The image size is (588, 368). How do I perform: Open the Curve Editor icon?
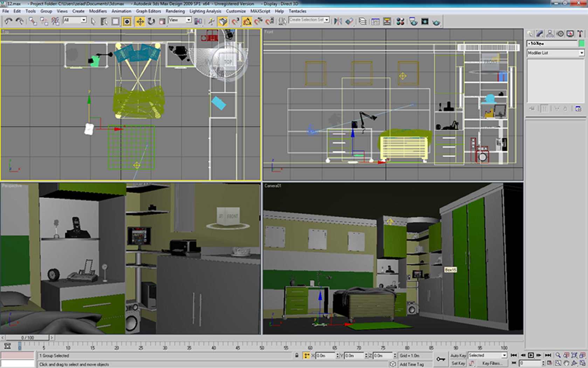coord(375,21)
